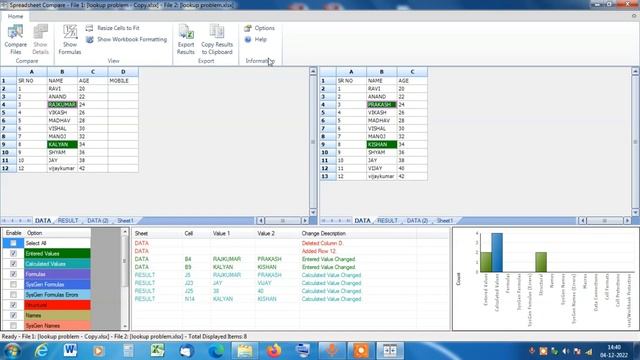This screenshot has width=640, height=360.
Task: Enable SysGen Formulas Errors option
Action: pyautogui.click(x=13, y=294)
